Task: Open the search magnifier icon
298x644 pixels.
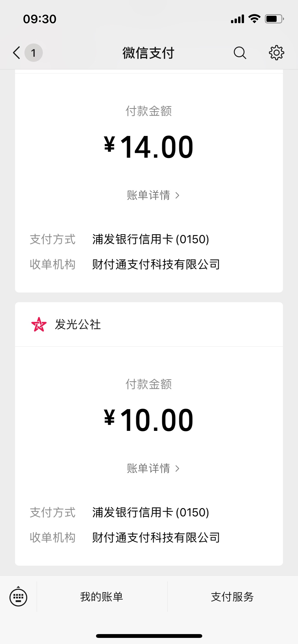Action: pos(240,53)
